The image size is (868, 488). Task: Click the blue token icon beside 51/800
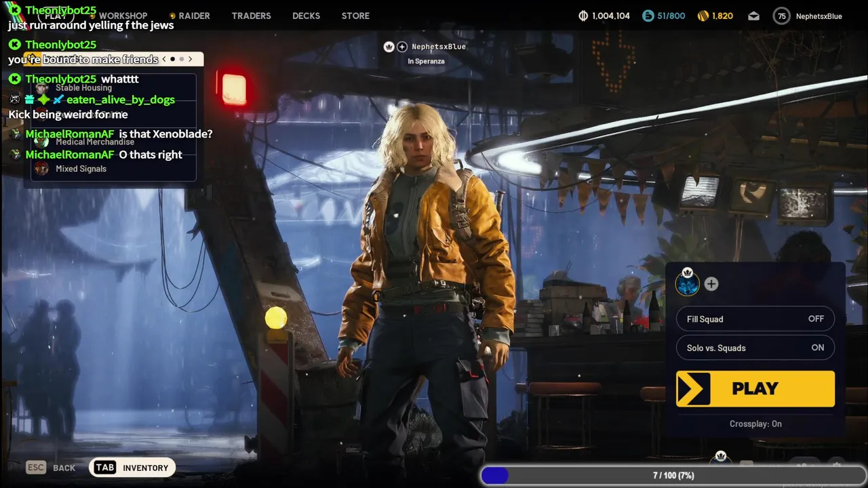pyautogui.click(x=648, y=16)
